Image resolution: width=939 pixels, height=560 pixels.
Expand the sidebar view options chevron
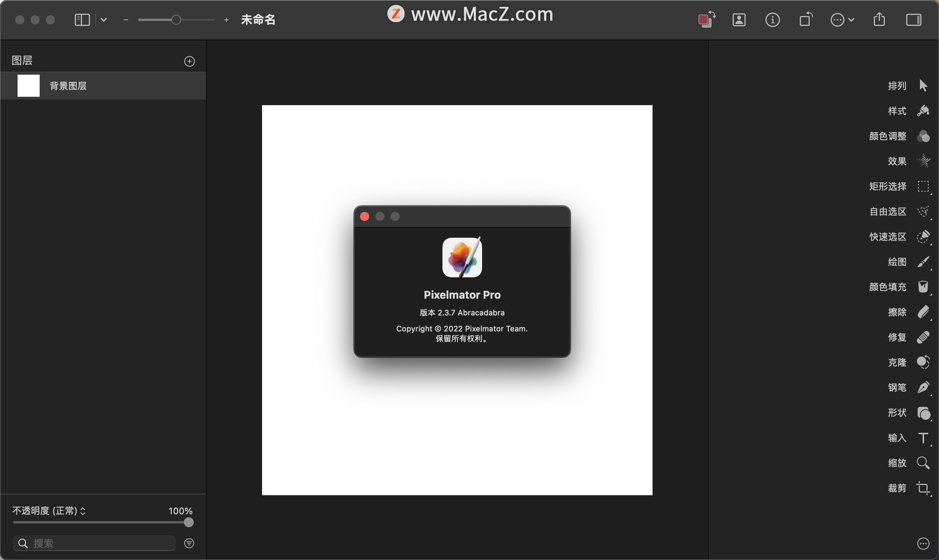[x=104, y=20]
